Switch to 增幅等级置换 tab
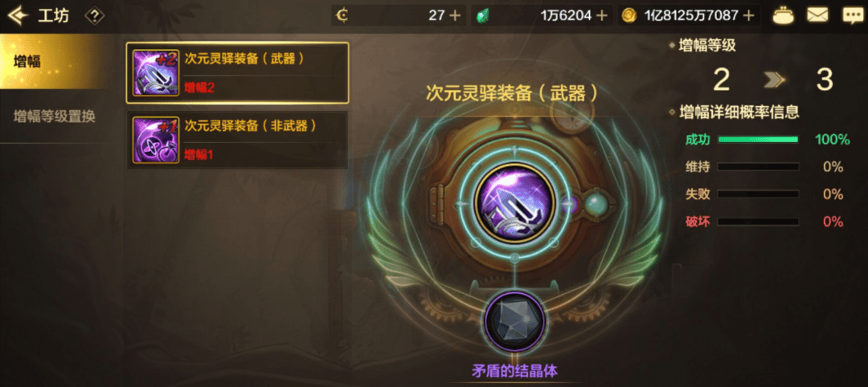 [x=55, y=116]
